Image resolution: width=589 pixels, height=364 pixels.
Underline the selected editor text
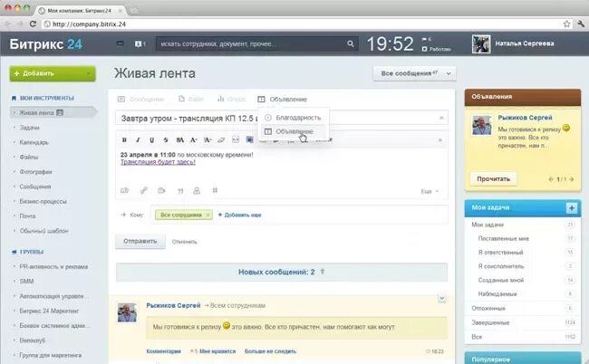click(x=151, y=140)
